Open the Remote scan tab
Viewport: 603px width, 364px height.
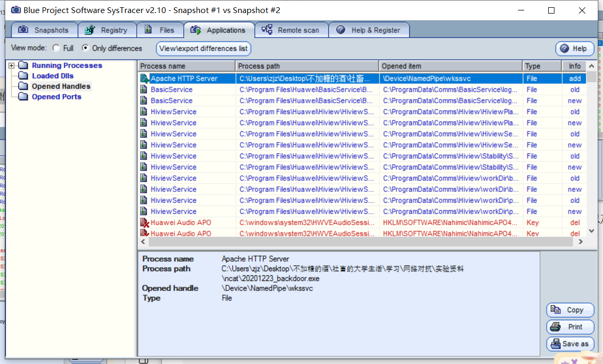tap(291, 30)
